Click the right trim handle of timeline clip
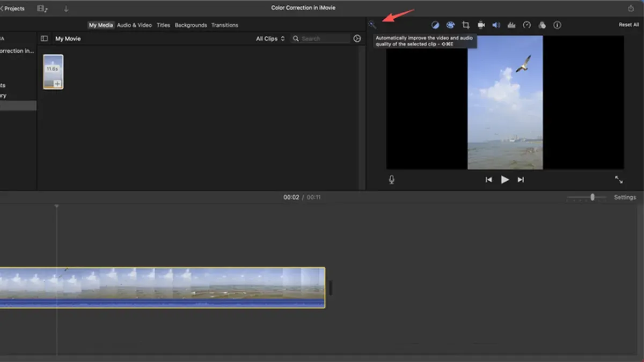The height and width of the screenshot is (362, 644). coord(331,287)
